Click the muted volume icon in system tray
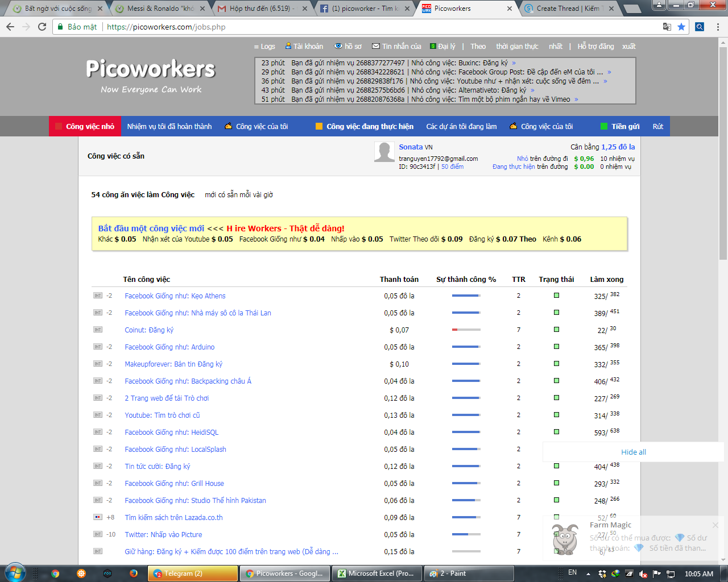Screen dimensions: 728x582 click(x=643, y=573)
